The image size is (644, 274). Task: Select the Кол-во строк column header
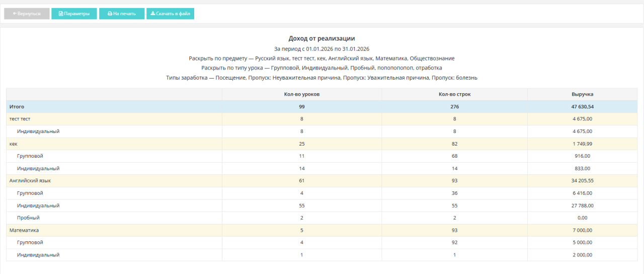[454, 94]
